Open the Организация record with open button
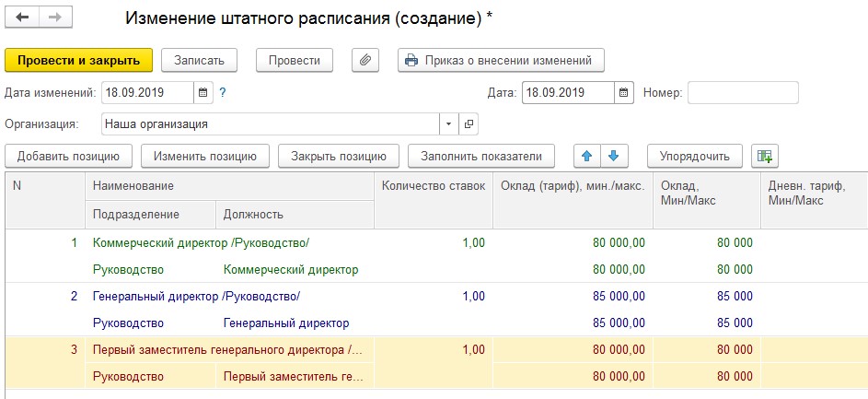Viewport: 868px width, 399px height. pyautogui.click(x=469, y=123)
